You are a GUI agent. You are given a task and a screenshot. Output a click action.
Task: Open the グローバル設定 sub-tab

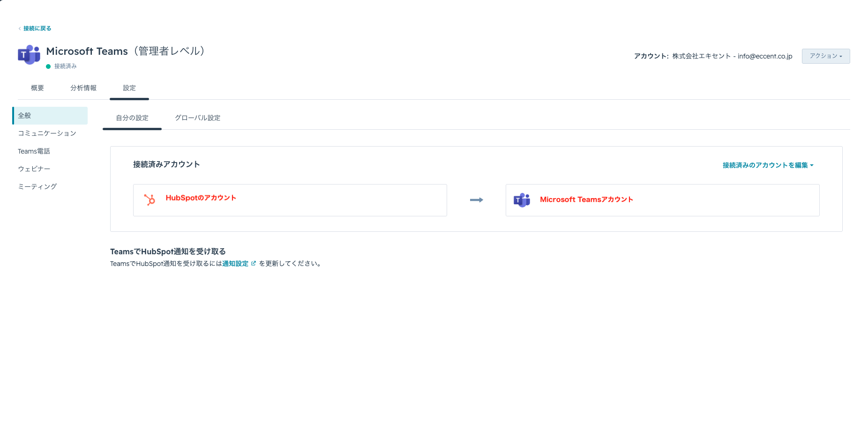198,118
